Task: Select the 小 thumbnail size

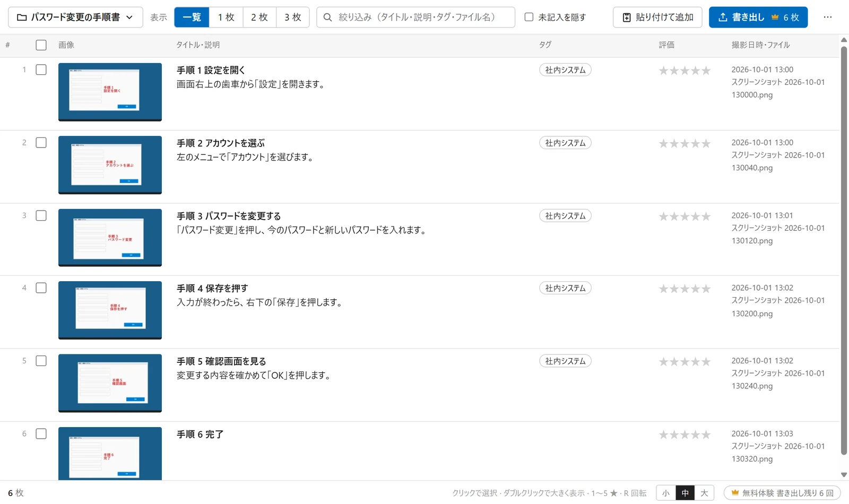Action: (666, 493)
